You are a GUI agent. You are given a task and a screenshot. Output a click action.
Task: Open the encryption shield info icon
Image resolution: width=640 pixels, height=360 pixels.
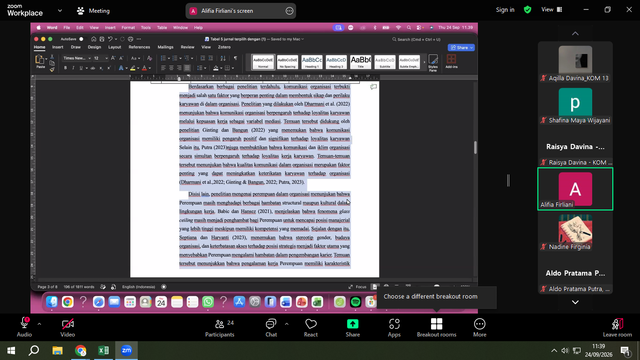[x=527, y=10]
